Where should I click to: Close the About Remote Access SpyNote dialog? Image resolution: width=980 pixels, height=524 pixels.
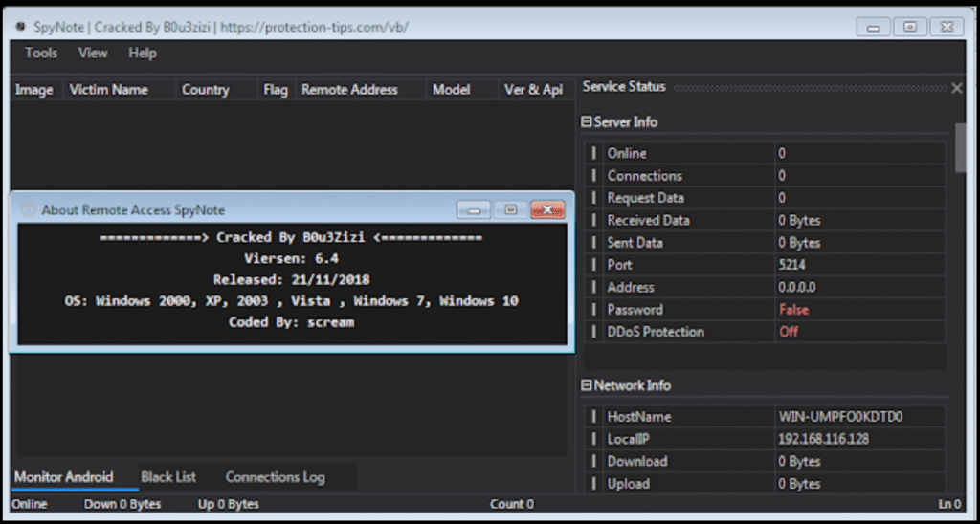(x=546, y=209)
